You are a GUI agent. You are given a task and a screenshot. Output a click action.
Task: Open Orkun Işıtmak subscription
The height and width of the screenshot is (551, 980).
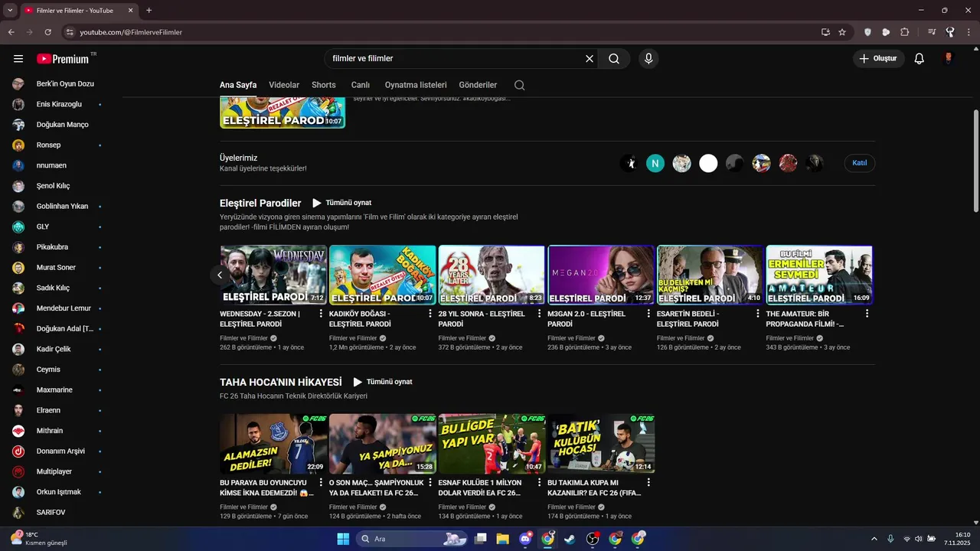(x=57, y=492)
